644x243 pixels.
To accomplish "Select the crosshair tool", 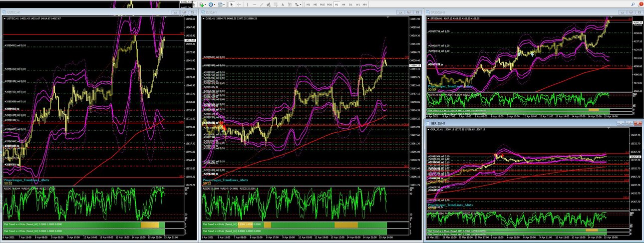I will (x=239, y=4).
